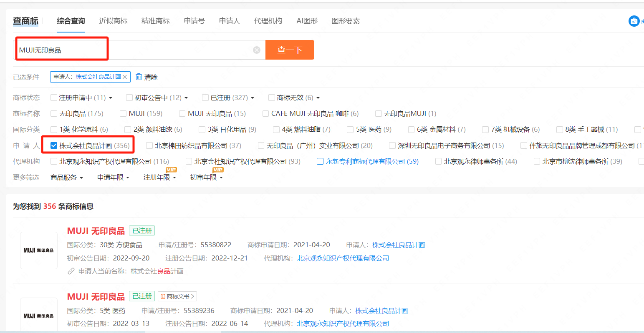Expand the 注册申请中 dropdown arrow
This screenshot has height=333, width=644.
coord(111,98)
